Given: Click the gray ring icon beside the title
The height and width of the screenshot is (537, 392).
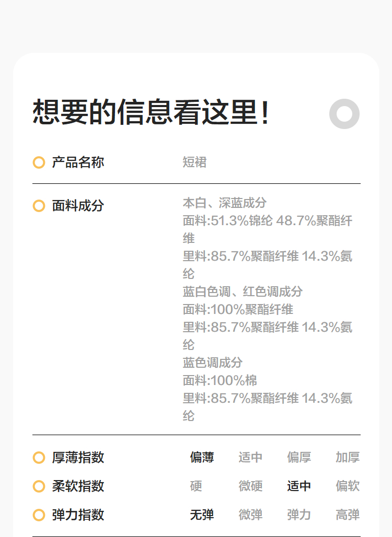Looking at the screenshot, I should coord(344,113).
